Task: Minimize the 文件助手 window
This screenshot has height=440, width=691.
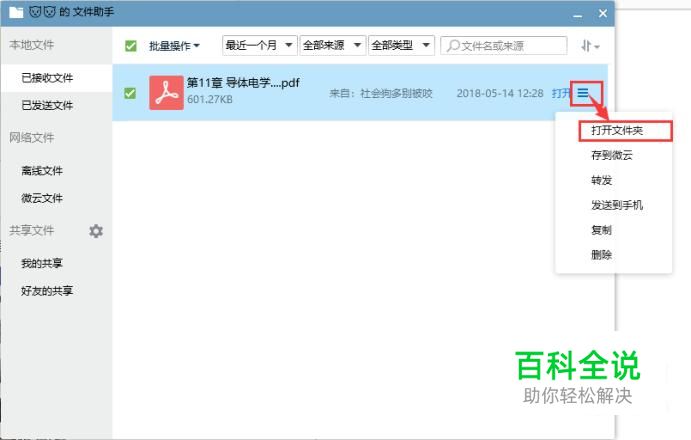Action: [578, 15]
